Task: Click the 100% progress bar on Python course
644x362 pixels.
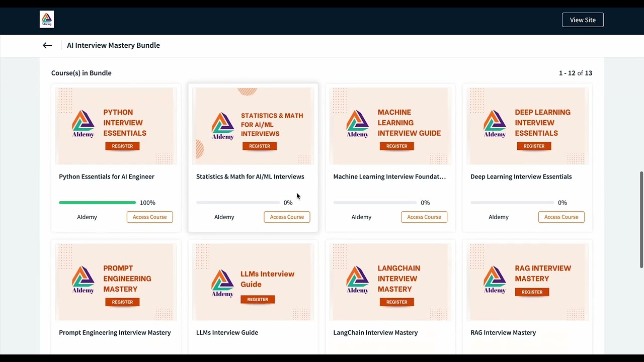Action: click(x=97, y=203)
